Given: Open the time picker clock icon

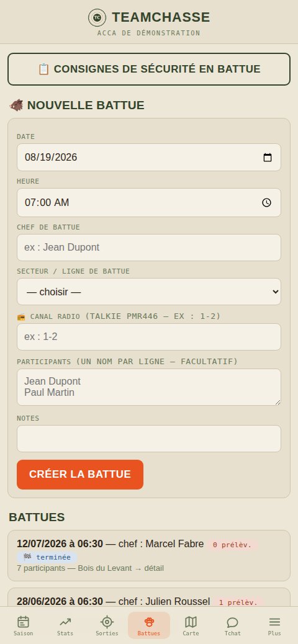Looking at the screenshot, I should pyautogui.click(x=267, y=202).
